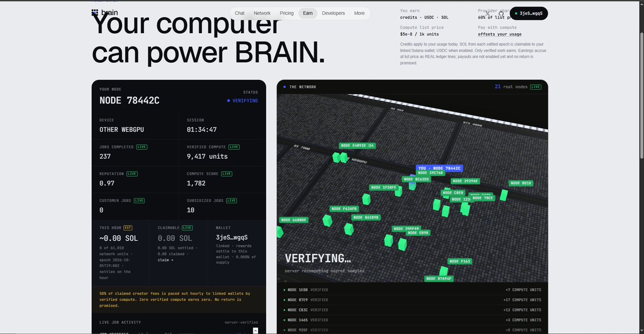Click the '9,417 units' value

pyautogui.click(x=207, y=157)
